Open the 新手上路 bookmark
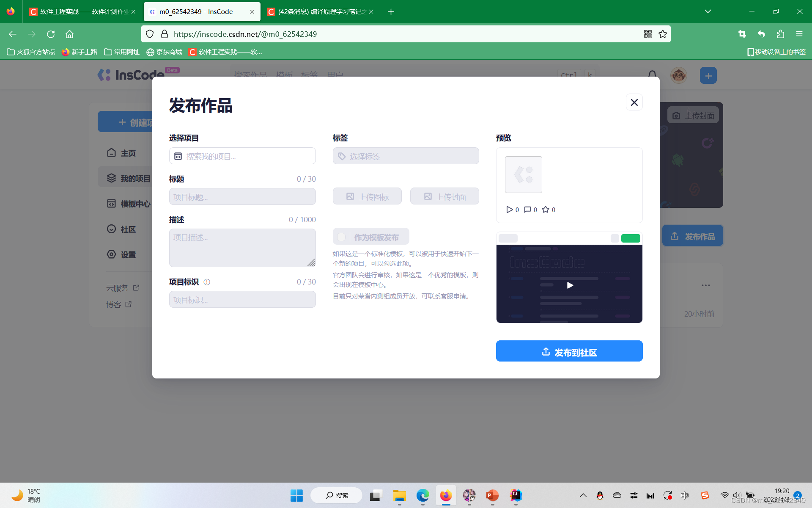The image size is (812, 508). [80, 52]
